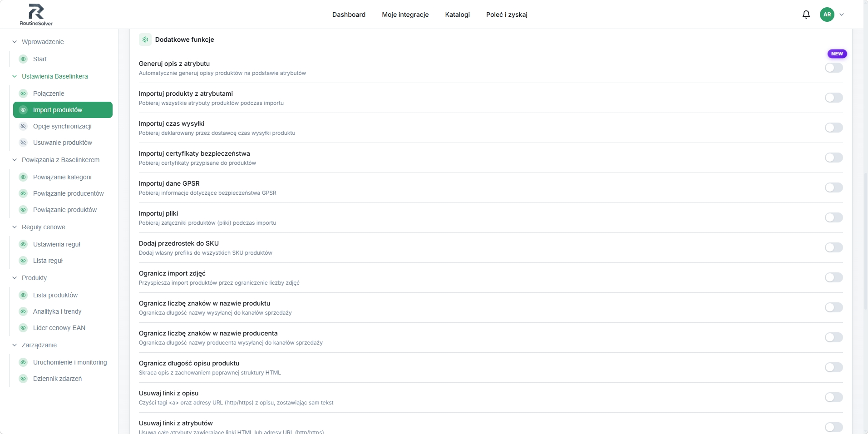Collapse the Reguły cenowe section
868x434 pixels.
coord(15,227)
